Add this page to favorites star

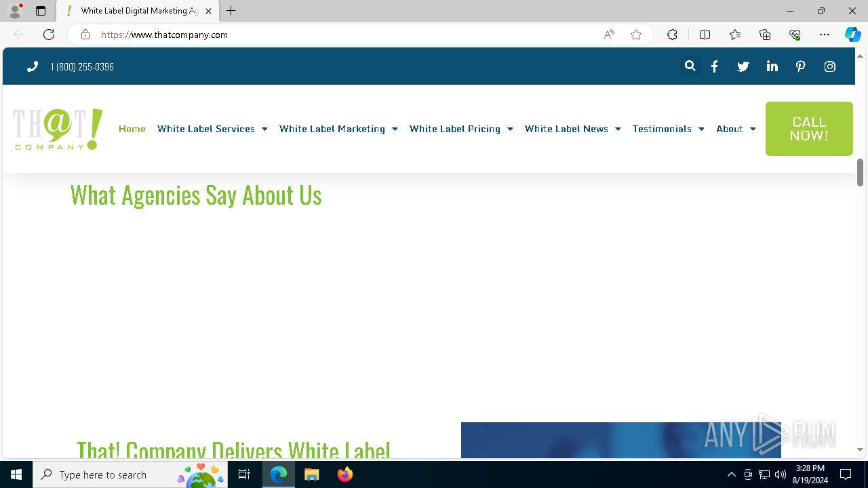[636, 35]
